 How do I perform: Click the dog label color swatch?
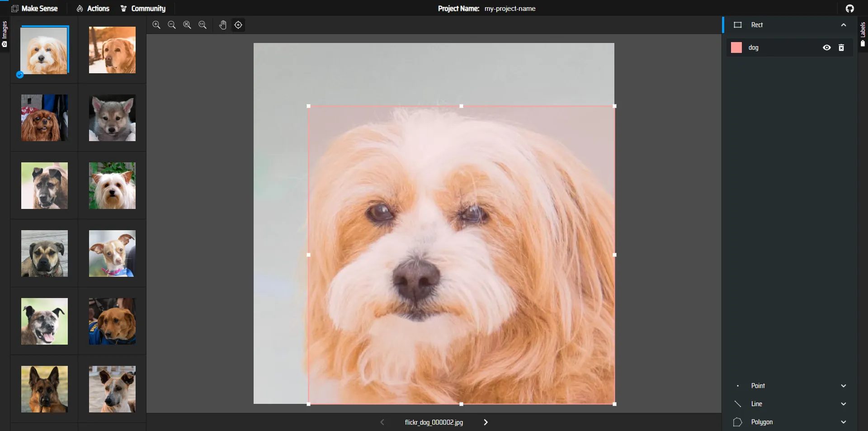click(736, 47)
